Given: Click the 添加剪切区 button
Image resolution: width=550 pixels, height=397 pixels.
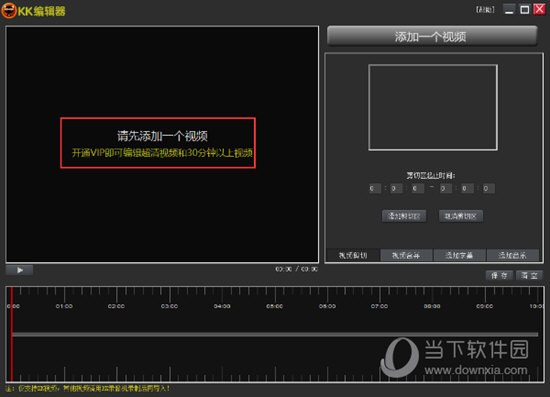Looking at the screenshot, I should (x=404, y=216).
